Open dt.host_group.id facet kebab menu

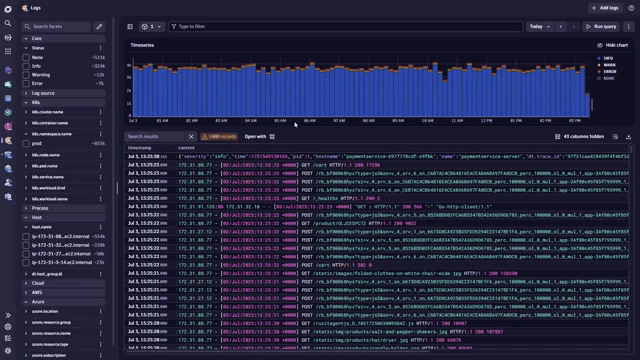tap(100, 274)
